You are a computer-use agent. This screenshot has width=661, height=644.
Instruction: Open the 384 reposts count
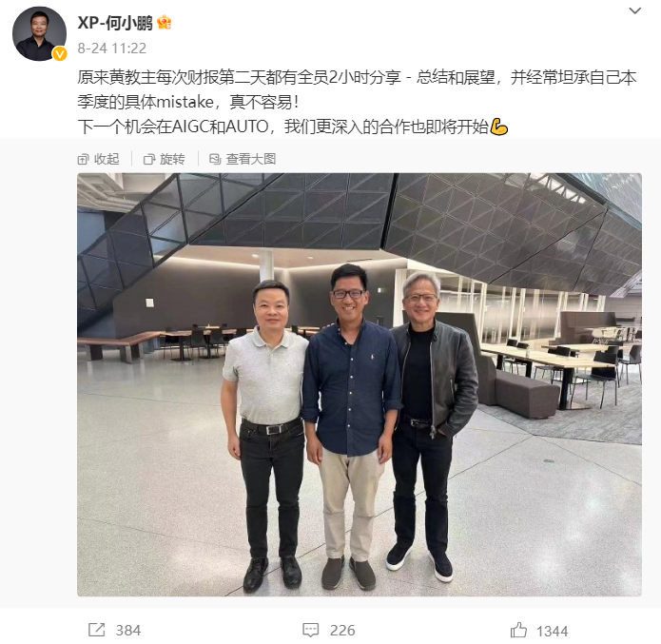click(128, 631)
